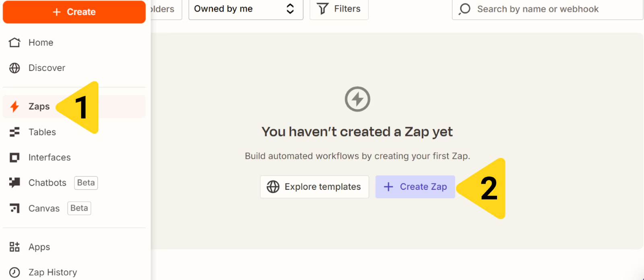
Task: Click the orange Create button
Action: [x=74, y=12]
